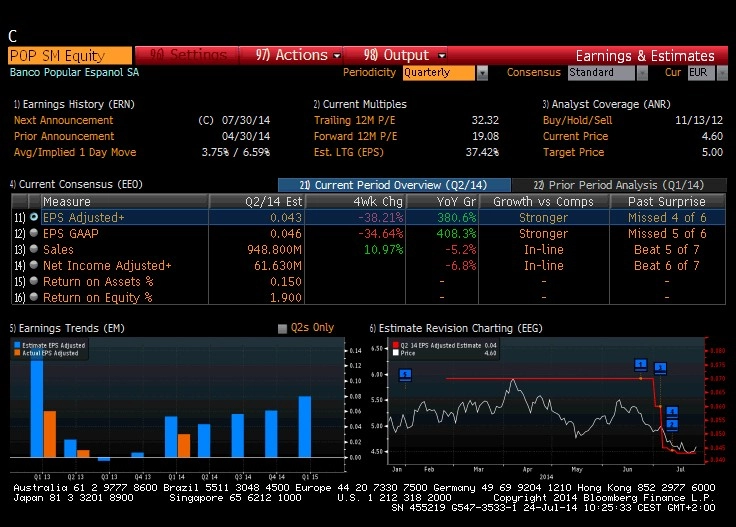Click the Q2/14 Est column header
This screenshot has height=527, width=736.
pyautogui.click(x=257, y=201)
